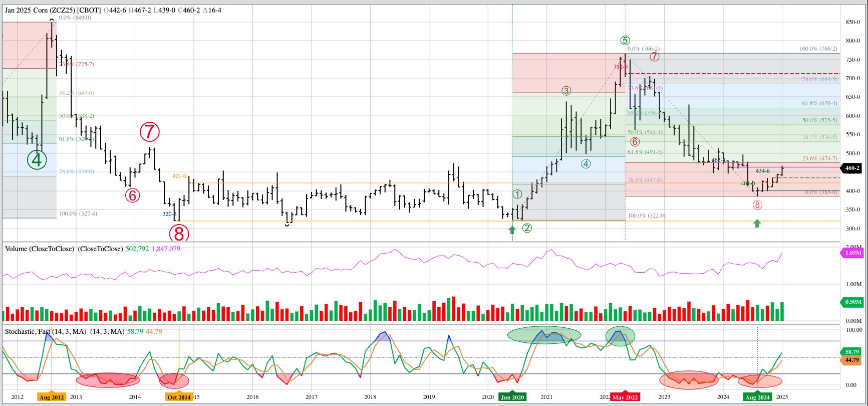Select the large red circled 8 wave marker
The image size is (868, 406).
click(x=179, y=234)
